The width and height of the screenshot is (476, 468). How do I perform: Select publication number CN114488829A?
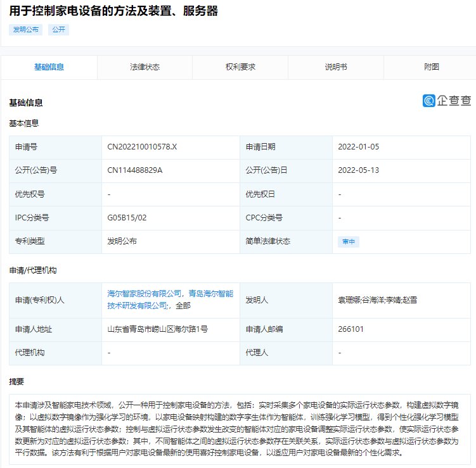(x=135, y=170)
